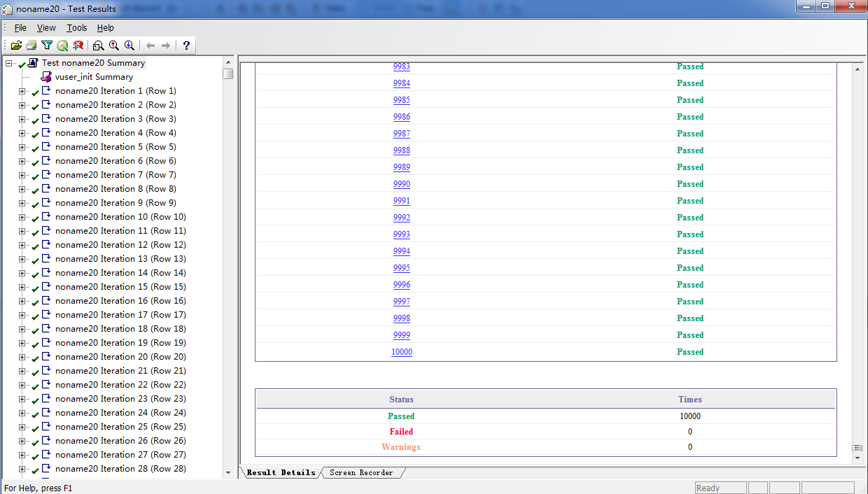Click Find Previous magnifier with up arrow

[114, 45]
